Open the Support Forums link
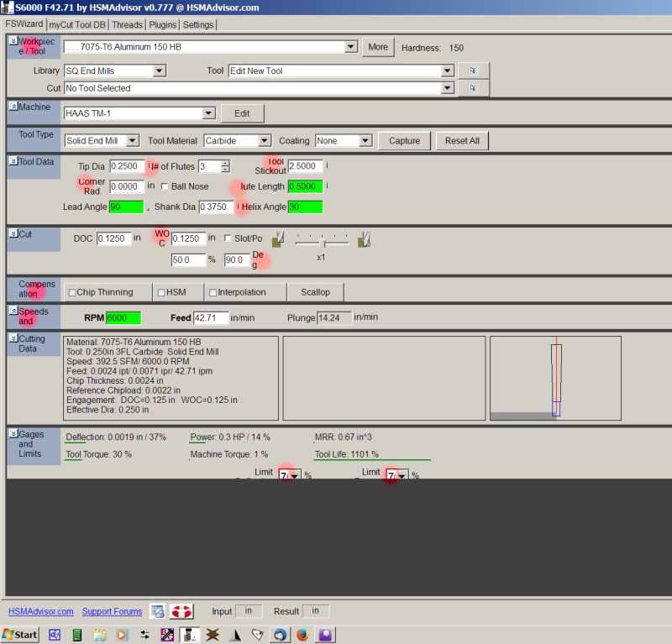 (x=112, y=611)
